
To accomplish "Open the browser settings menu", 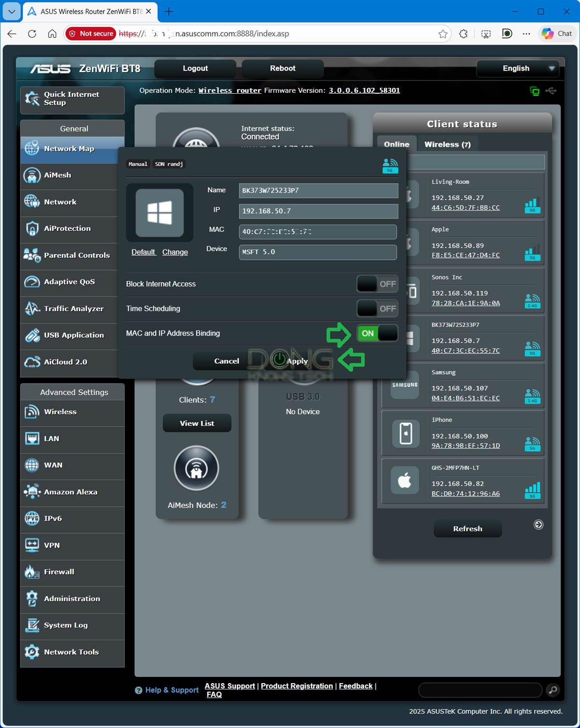I will (527, 33).
